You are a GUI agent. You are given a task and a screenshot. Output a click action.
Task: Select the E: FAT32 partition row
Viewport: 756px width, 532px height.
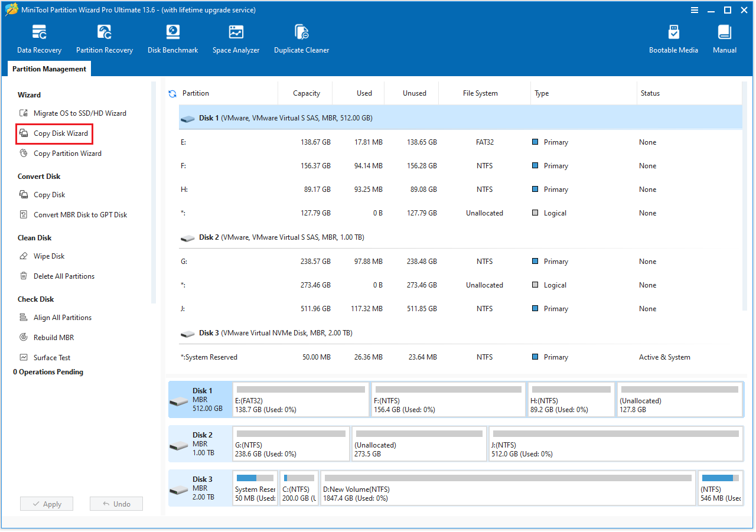point(460,142)
